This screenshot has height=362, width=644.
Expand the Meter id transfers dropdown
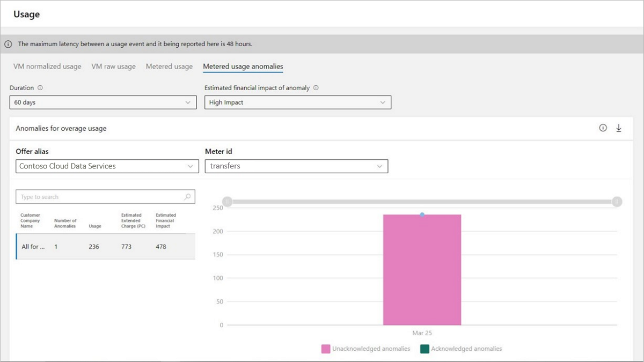(296, 166)
